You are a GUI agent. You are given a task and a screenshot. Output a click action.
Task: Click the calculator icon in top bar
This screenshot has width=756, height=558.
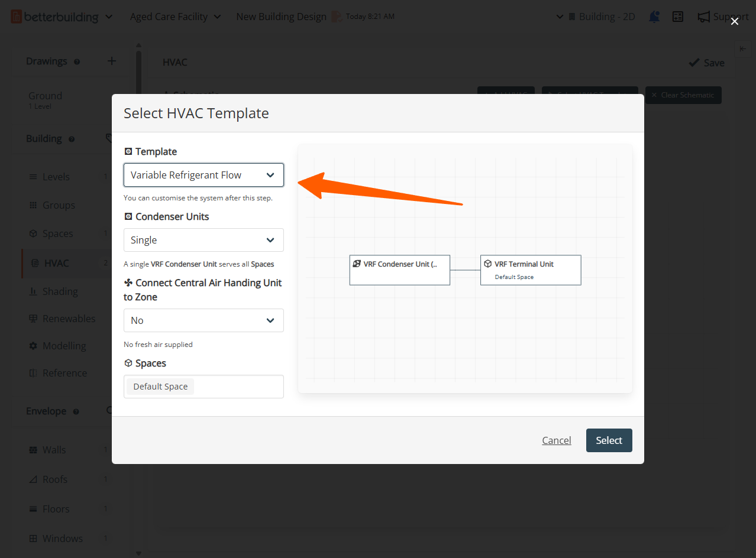[x=678, y=17]
